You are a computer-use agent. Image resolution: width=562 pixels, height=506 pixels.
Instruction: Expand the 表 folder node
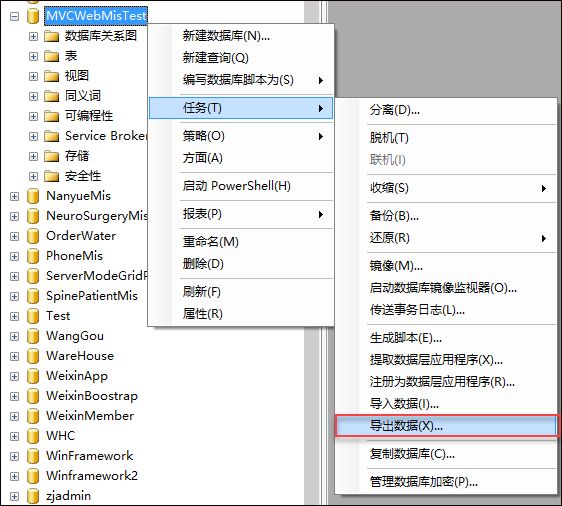(33, 57)
